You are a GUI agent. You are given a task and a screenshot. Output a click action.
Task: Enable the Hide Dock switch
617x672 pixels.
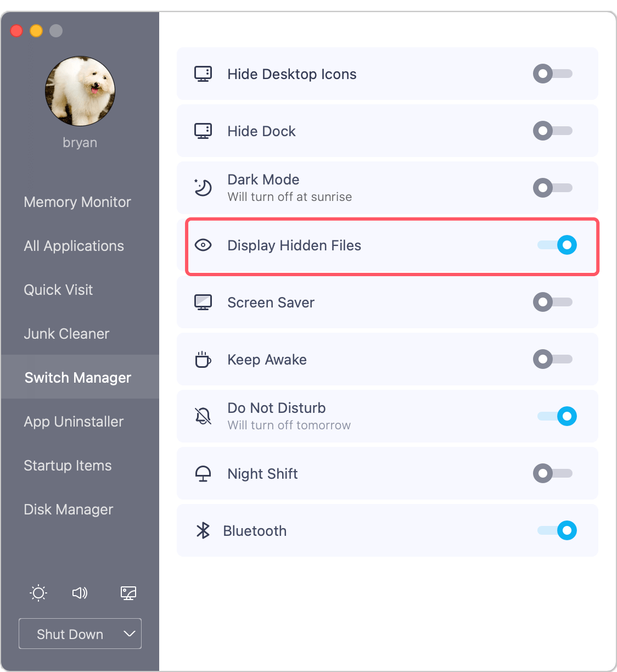pos(552,131)
